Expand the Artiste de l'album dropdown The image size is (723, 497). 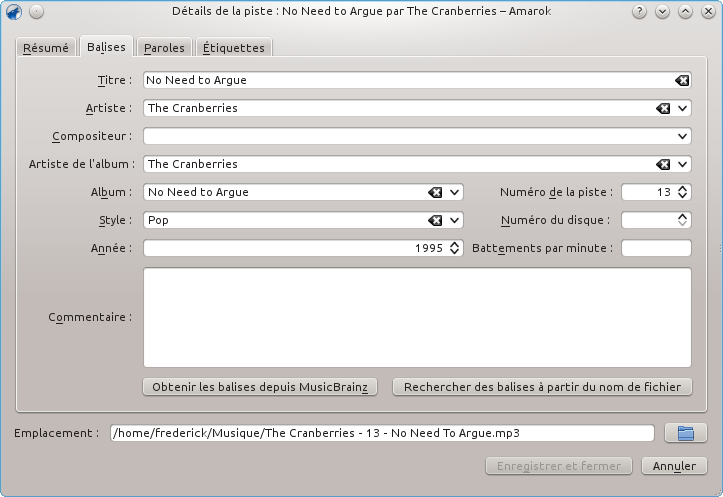[682, 164]
